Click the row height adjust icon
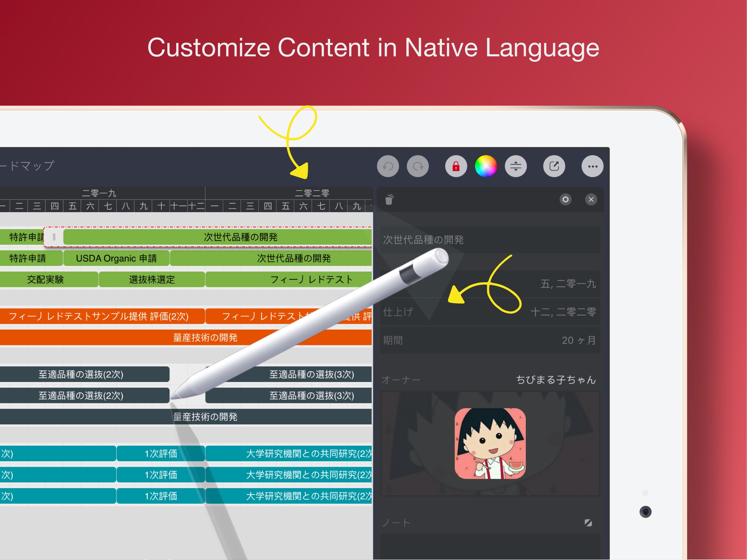 (516, 166)
